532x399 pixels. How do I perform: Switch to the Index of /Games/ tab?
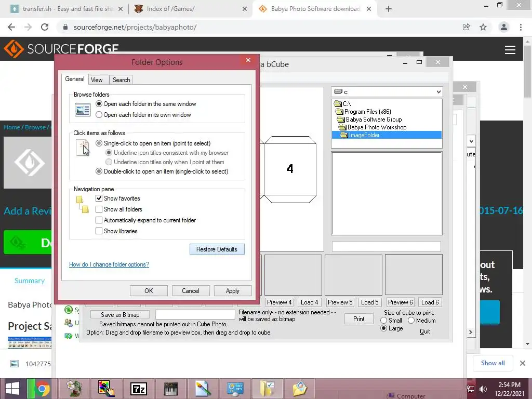pyautogui.click(x=190, y=9)
